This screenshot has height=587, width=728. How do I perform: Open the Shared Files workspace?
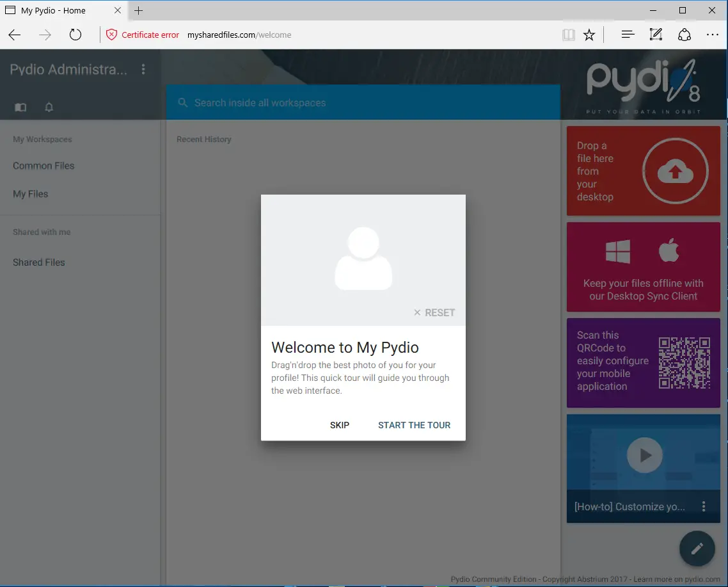(39, 262)
